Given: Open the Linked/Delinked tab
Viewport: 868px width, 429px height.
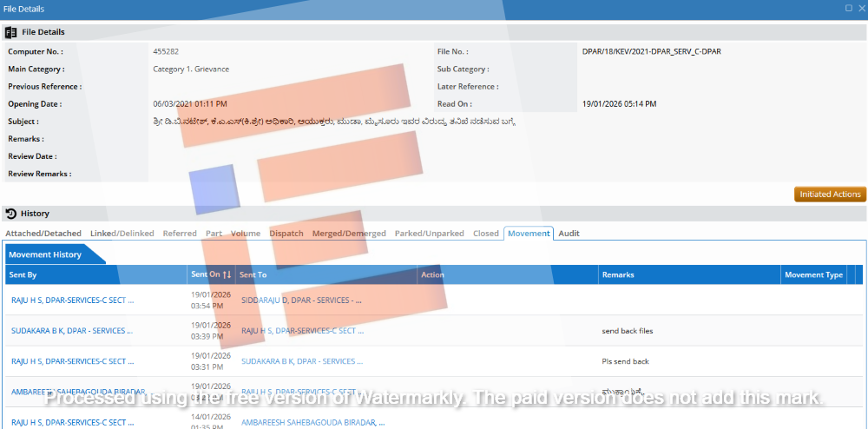Looking at the screenshot, I should [122, 234].
